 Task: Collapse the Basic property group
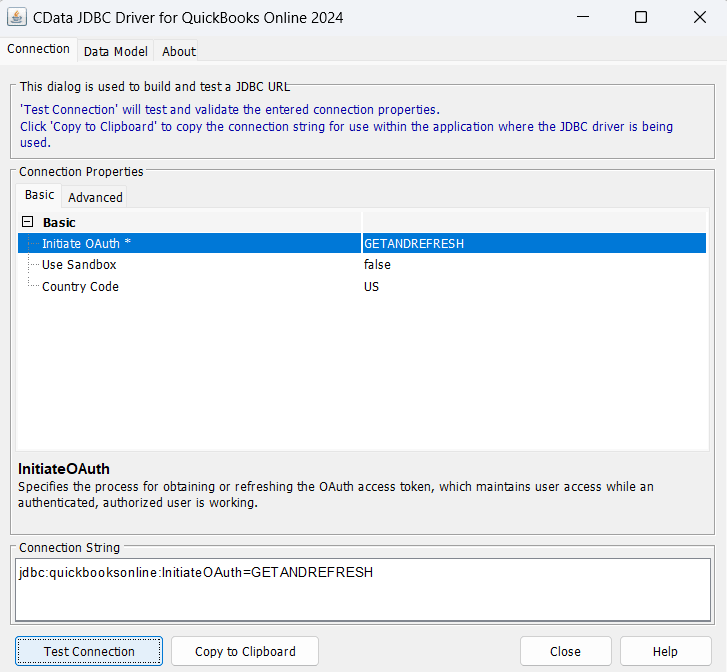(28, 222)
